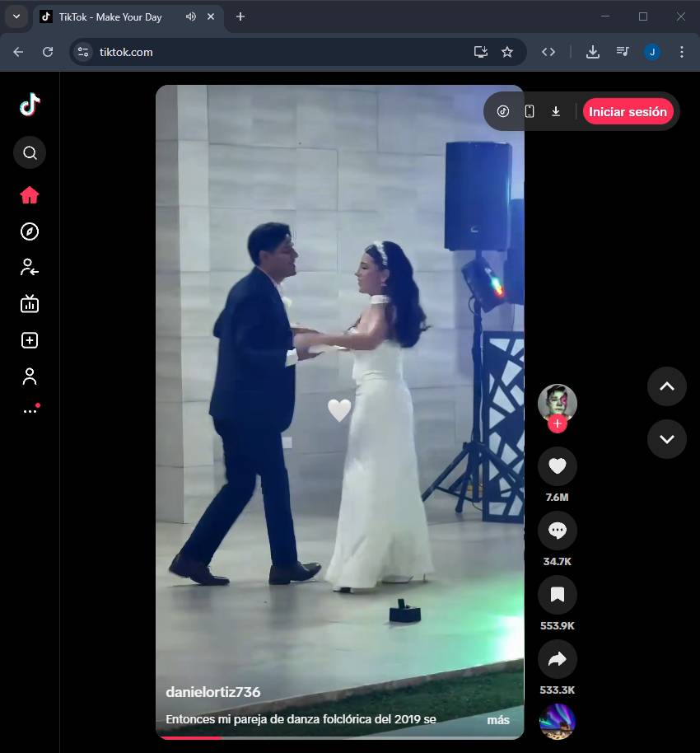Click the video progress bar
Screen dimensions: 700x753
[339, 737]
